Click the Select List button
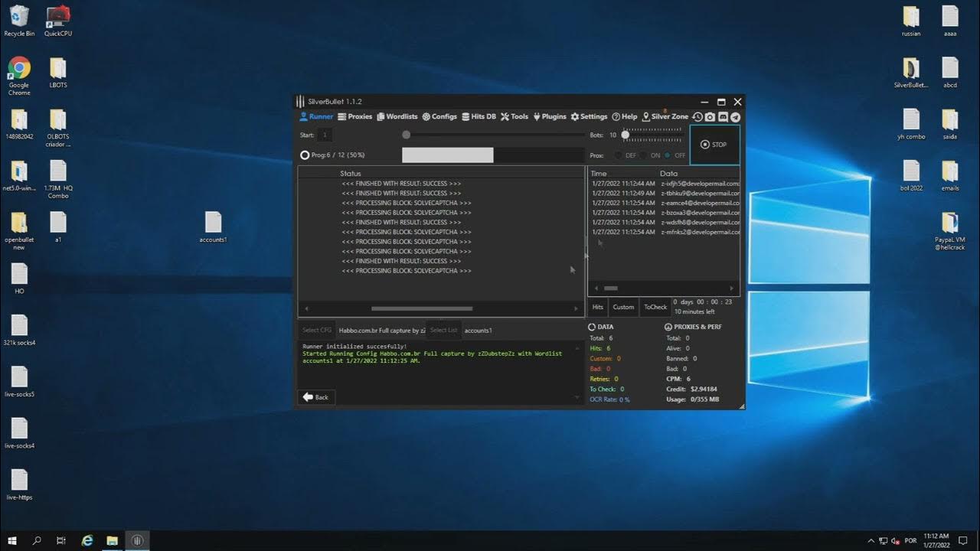Viewport: 980px width, 551px height. pyautogui.click(x=443, y=330)
